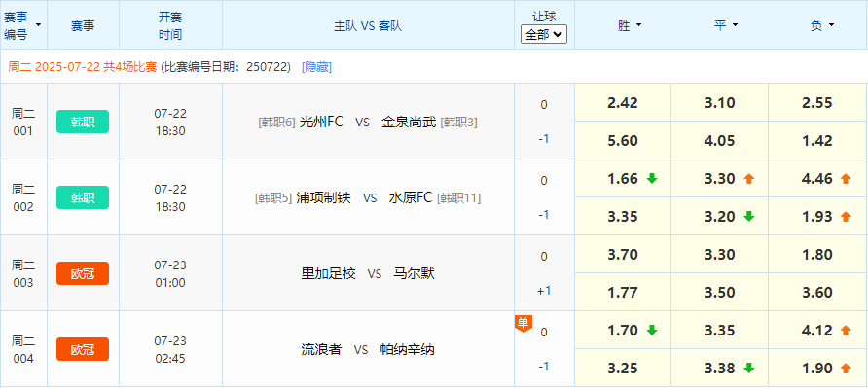The image size is (868, 388).
Task: Click the 单 badge on match 004
Action: pos(524,323)
